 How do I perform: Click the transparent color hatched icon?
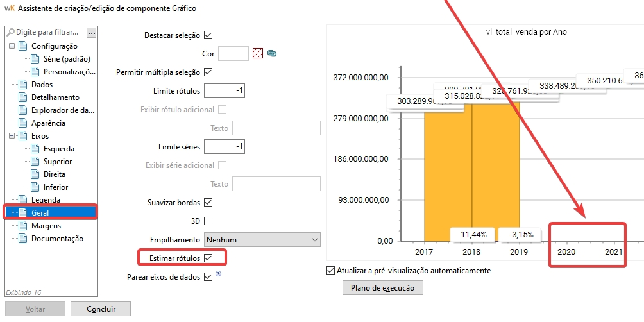coord(258,54)
